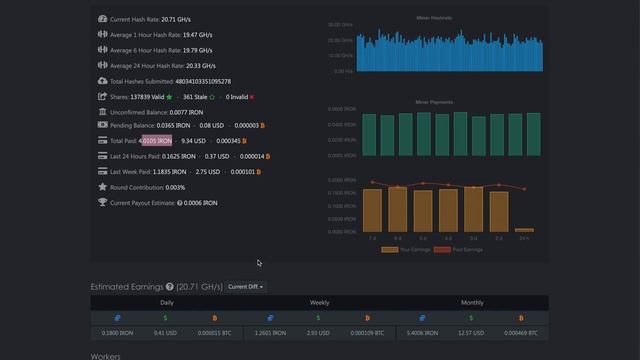Click the Bitcoin icon under Weekly
The width and height of the screenshot is (640, 360).
click(x=367, y=318)
